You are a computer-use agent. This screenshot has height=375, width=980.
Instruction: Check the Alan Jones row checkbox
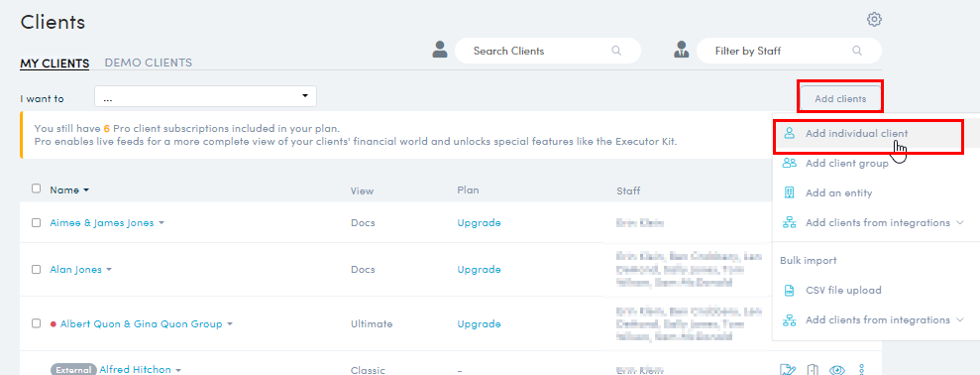(37, 269)
